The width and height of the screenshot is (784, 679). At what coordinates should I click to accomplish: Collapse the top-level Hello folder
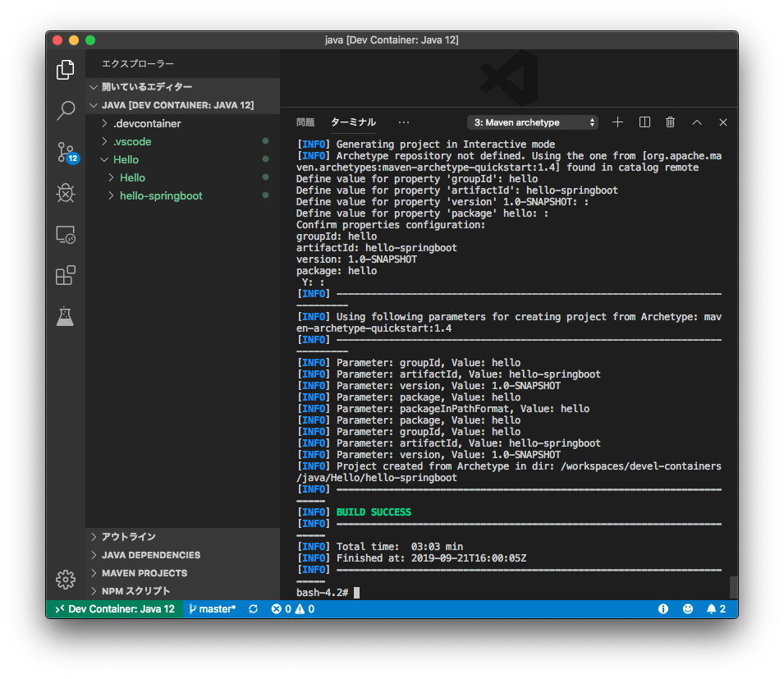(182, 159)
